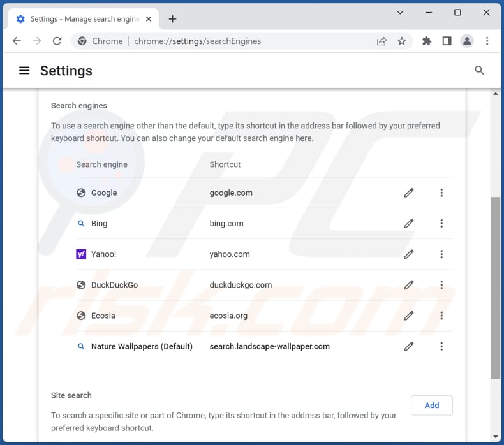Open more actions for Nature Wallpapers row

[441, 346]
